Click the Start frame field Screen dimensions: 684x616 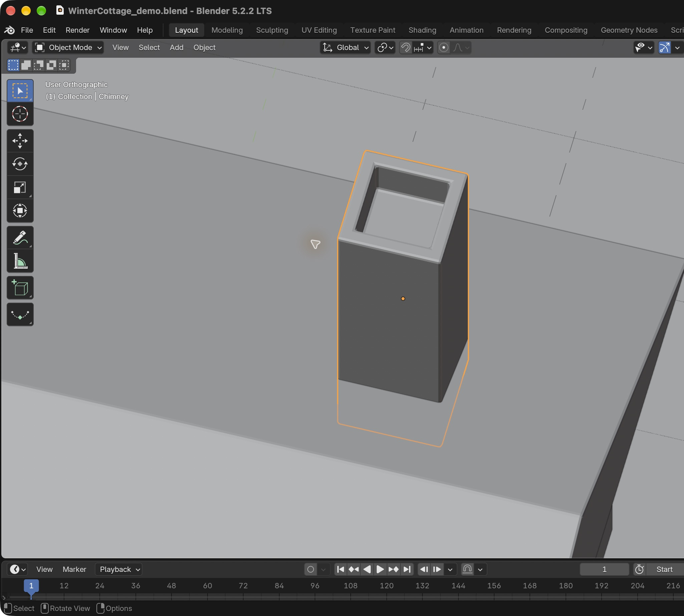665,569
